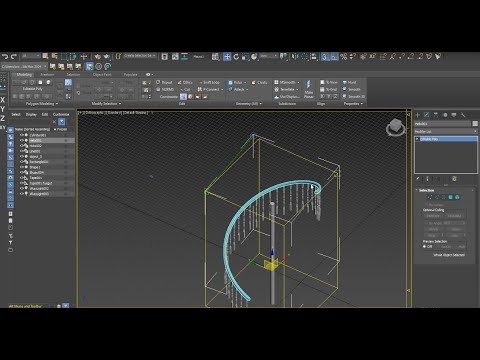Clear the scene explorer search with X
Screen dimensions: 480x360
coord(54,122)
